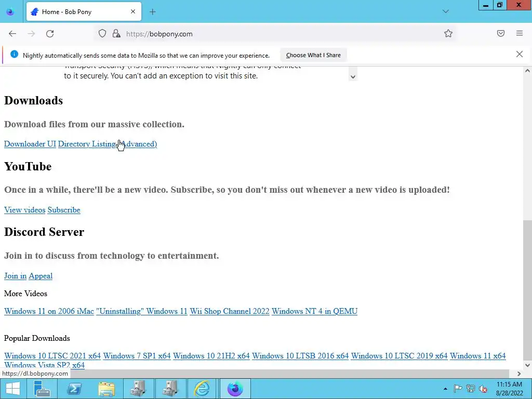Download Windows Vista SP2 x64

[45, 365]
